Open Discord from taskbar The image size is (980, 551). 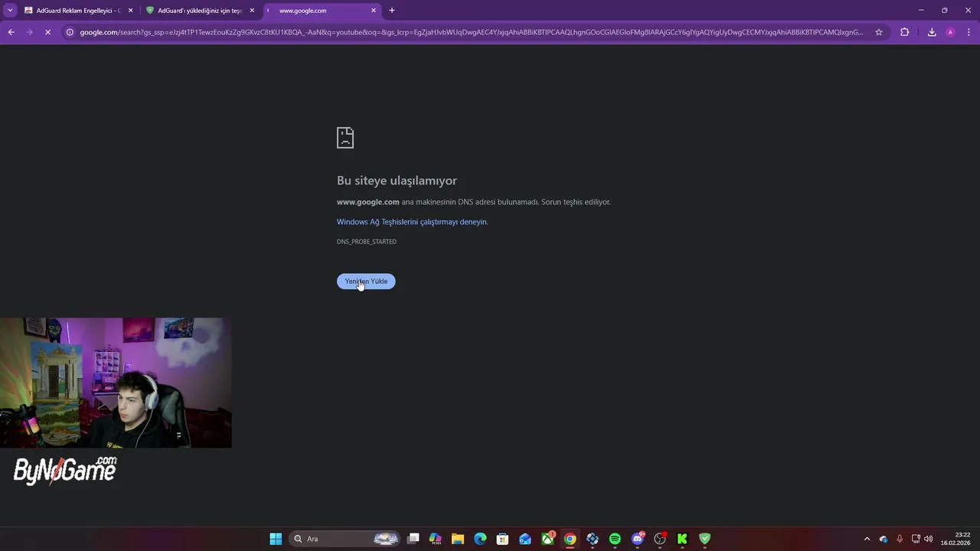coord(638,539)
